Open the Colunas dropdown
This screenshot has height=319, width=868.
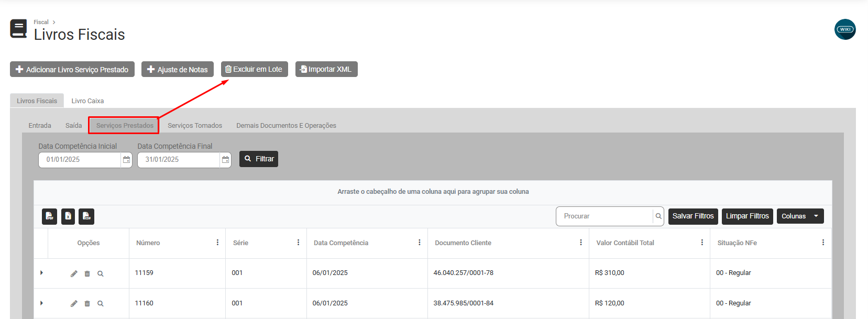click(x=800, y=216)
